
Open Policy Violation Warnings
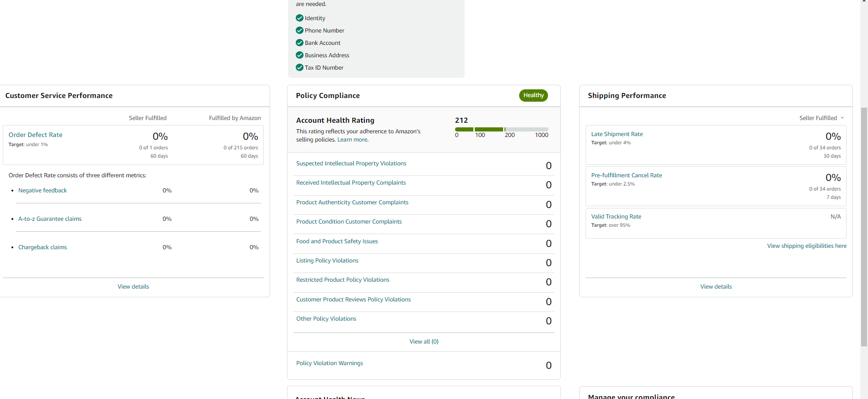(330, 363)
